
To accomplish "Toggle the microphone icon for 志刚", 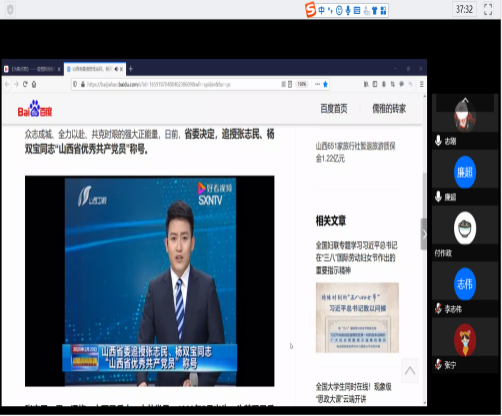I will coord(439,141).
